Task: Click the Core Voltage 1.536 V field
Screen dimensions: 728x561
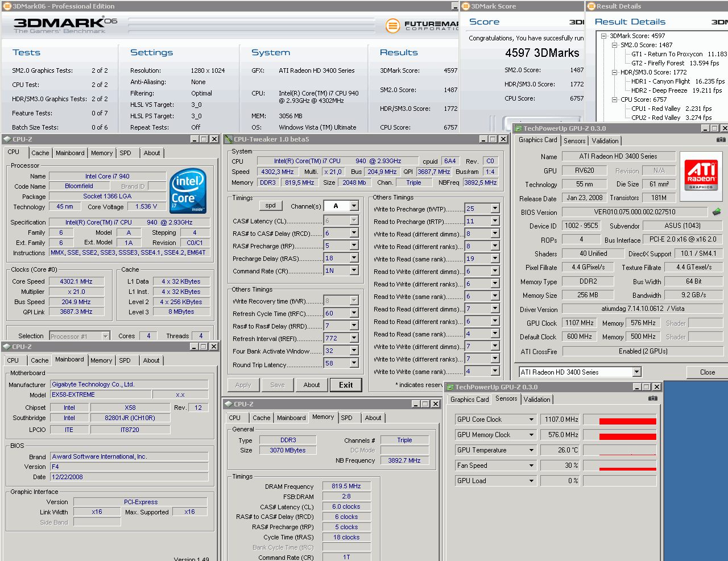Action: 146,207
